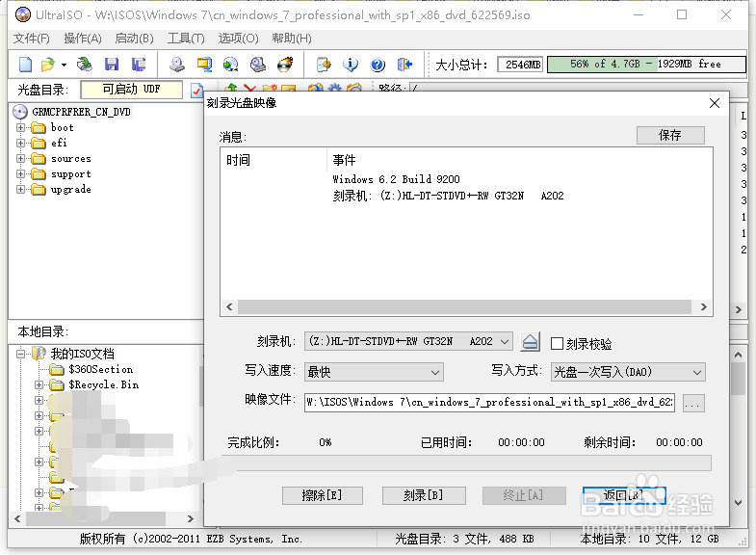756x555 pixels.
Task: Open the 选项(O) menu
Action: 238,39
